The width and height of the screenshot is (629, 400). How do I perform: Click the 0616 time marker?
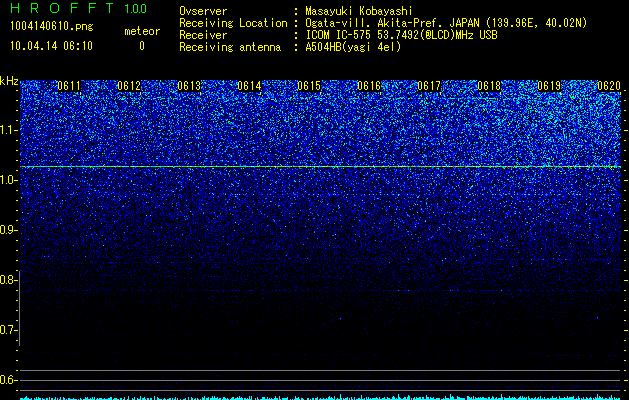pyautogui.click(x=369, y=86)
